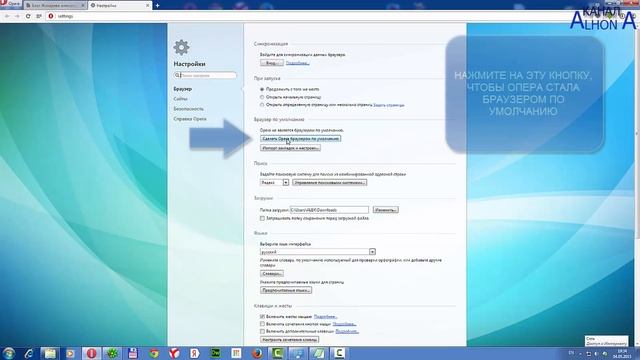Click the Вход sync button
This screenshot has width=640, height=360.
click(x=271, y=63)
